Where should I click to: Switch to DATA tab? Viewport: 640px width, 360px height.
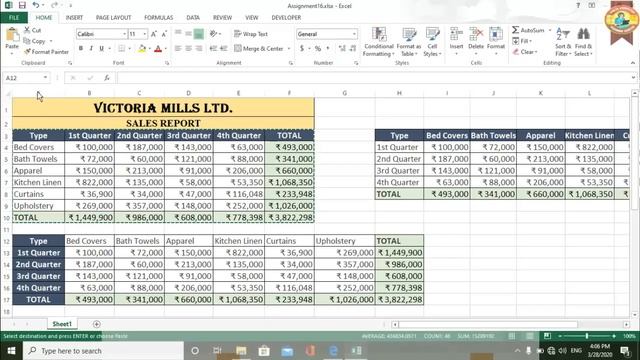193,18
